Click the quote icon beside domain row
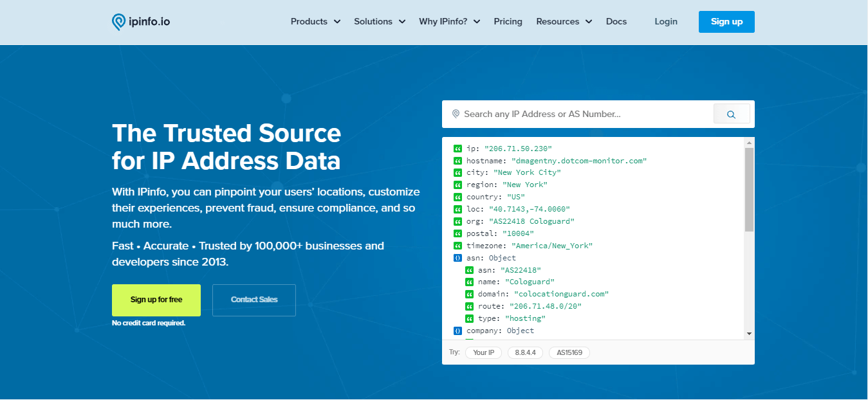The image size is (868, 400). [469, 295]
